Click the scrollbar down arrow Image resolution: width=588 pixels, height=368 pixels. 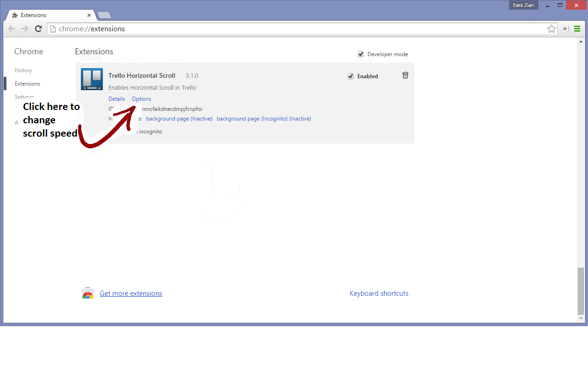tap(581, 319)
